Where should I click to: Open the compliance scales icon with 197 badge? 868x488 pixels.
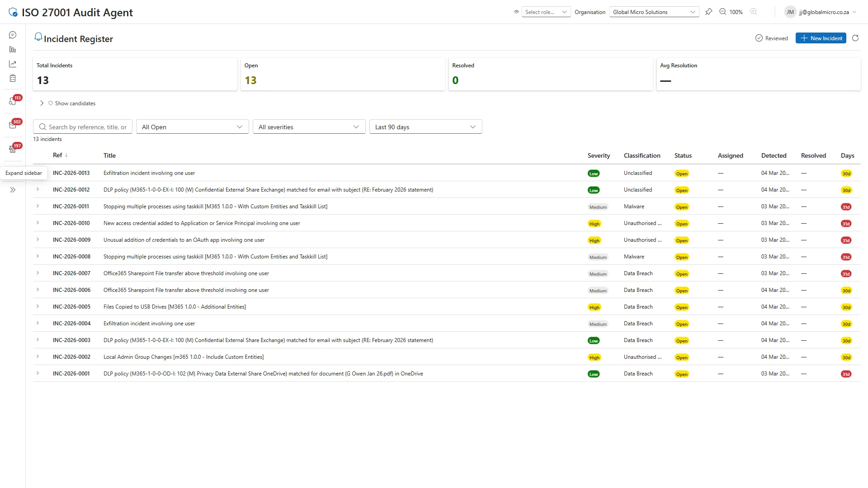(12, 149)
